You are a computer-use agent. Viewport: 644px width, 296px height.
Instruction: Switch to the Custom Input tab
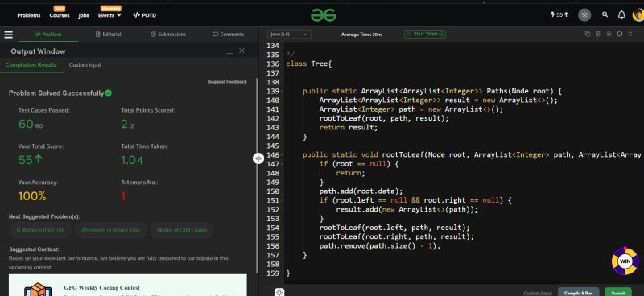(x=85, y=65)
